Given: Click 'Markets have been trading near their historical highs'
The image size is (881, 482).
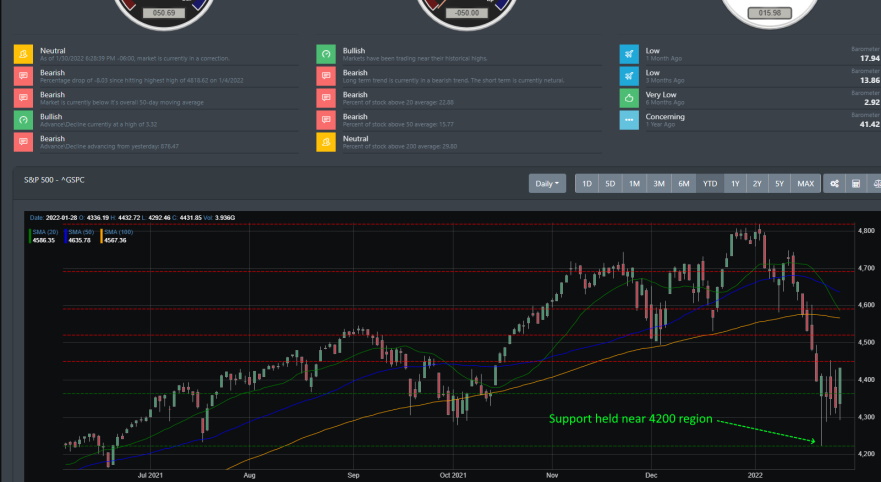Looking at the screenshot, I should [415, 58].
